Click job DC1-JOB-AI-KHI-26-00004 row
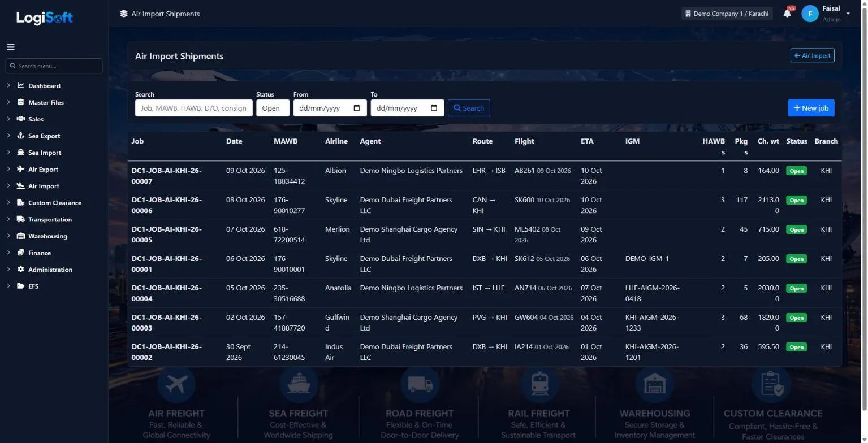This screenshot has height=443, width=868. [485, 293]
